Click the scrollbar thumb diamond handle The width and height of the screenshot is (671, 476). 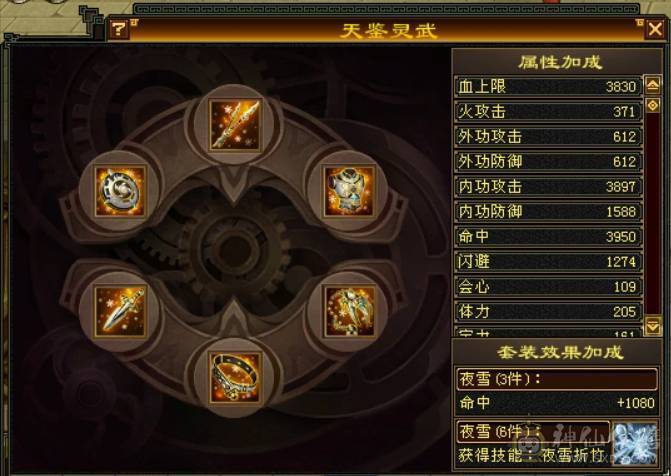click(652, 105)
